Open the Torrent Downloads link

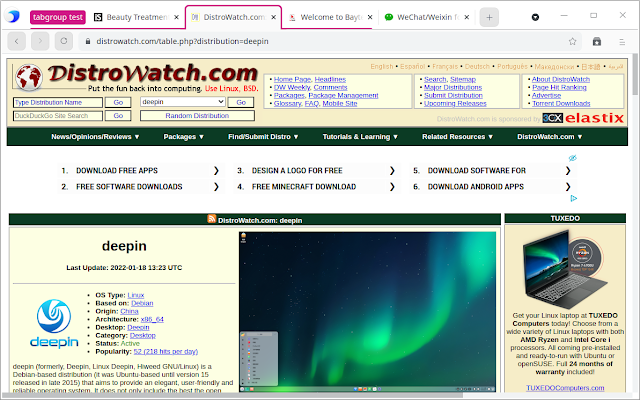(x=561, y=104)
